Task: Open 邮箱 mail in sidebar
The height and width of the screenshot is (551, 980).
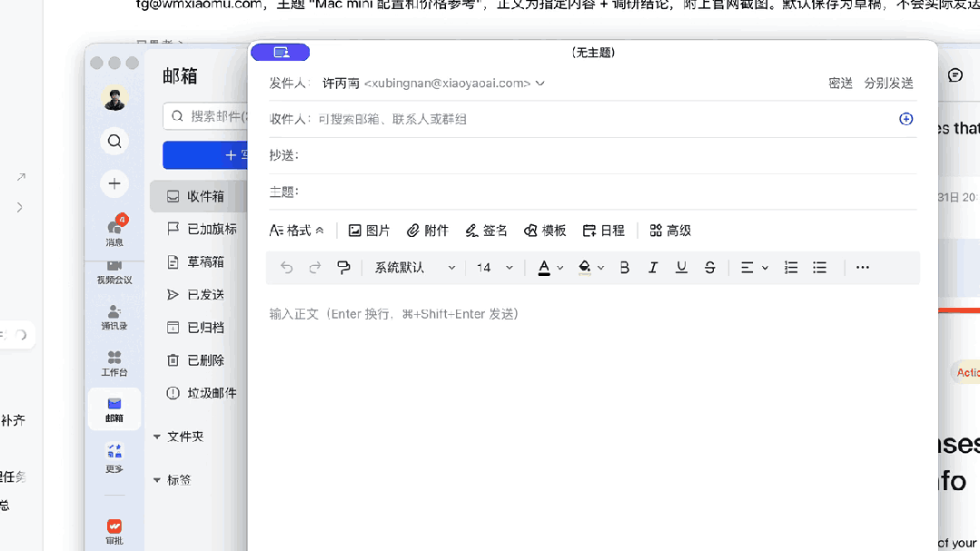Action: point(114,409)
